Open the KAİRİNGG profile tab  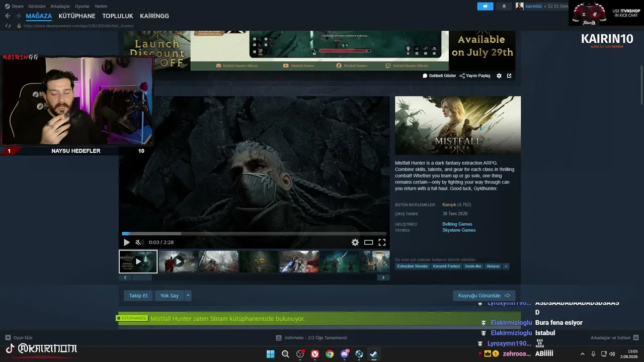coord(154,16)
